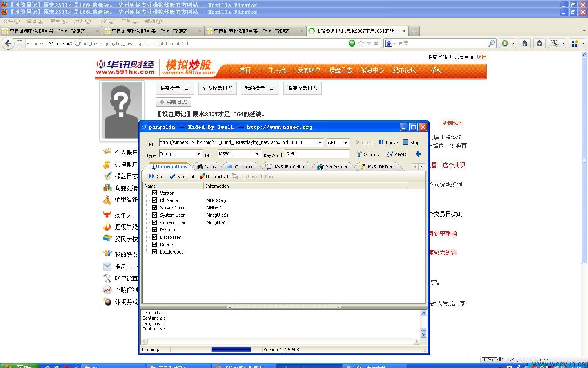
Task: Switch to the Command tab
Action: tap(241, 167)
